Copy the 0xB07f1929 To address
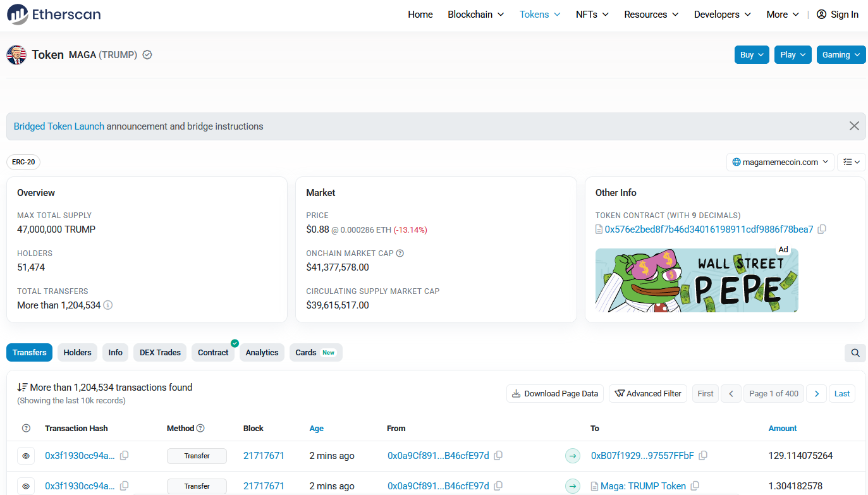The width and height of the screenshot is (868, 495). pyautogui.click(x=703, y=455)
